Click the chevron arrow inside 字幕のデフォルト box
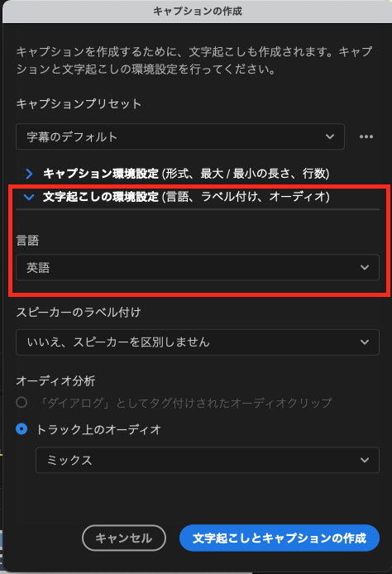 (330, 136)
